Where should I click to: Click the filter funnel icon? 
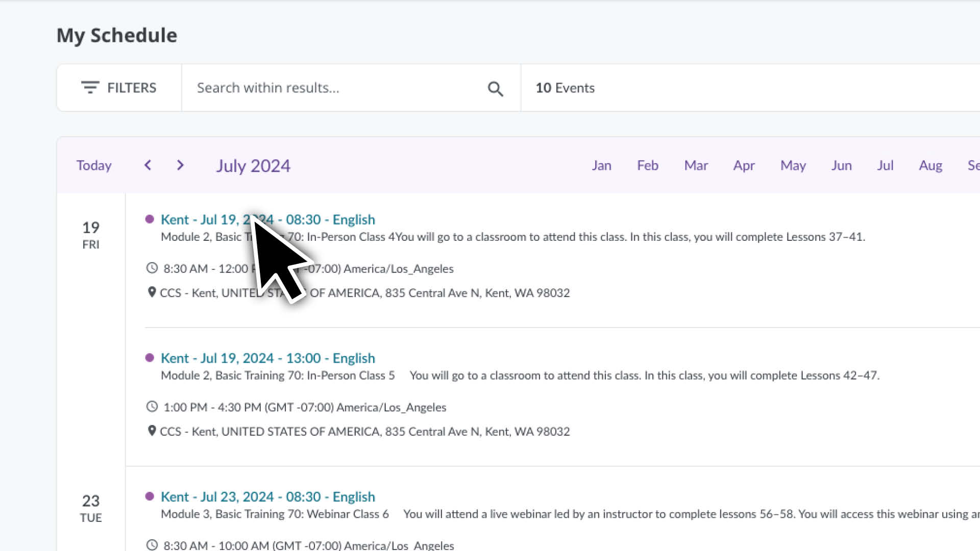[90, 87]
